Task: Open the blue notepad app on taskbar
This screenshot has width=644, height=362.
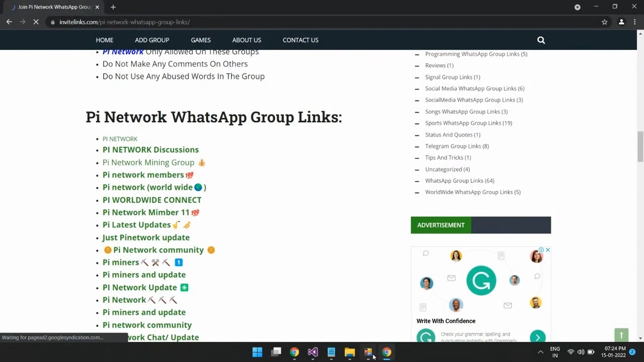Action: [x=331, y=352]
